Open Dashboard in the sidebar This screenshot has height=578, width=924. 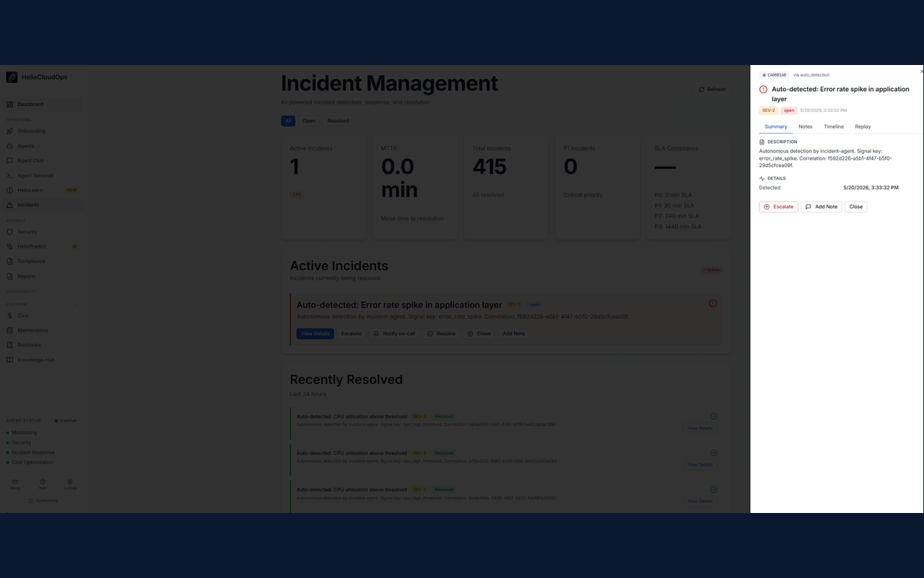coord(42,104)
